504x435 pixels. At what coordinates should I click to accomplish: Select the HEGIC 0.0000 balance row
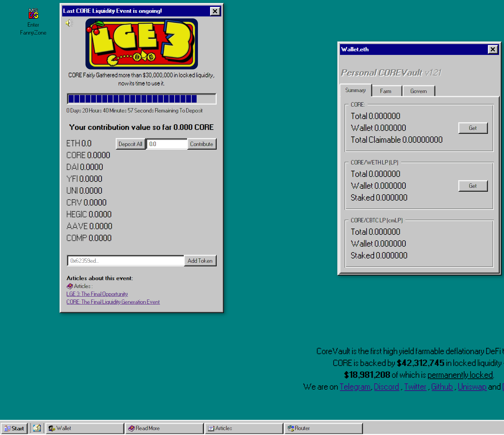[89, 214]
